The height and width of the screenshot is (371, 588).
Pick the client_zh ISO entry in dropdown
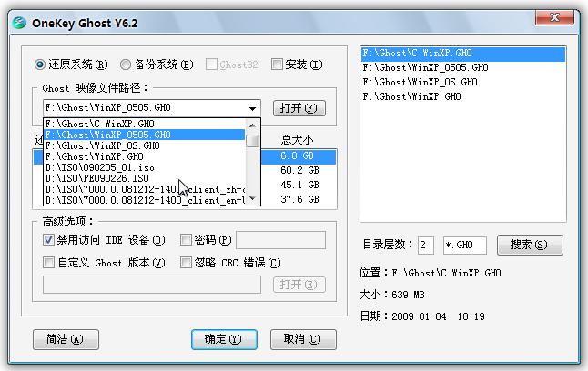click(x=145, y=189)
